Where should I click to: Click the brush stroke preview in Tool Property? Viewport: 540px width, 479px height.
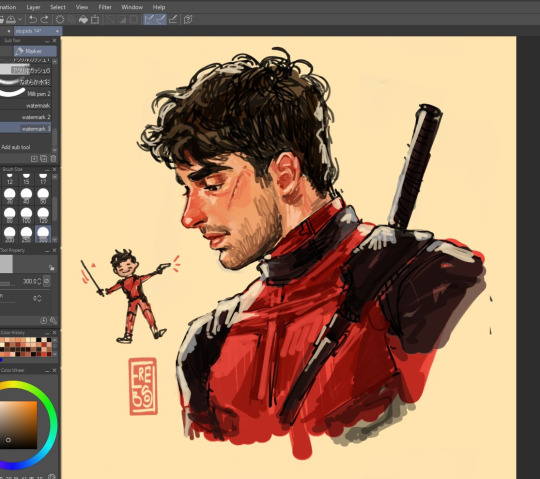coord(6,264)
